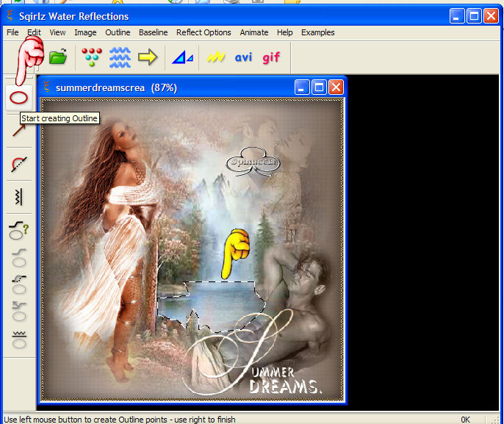Screen dimensions: 504x424
Task: Run animation with yellow zigzag icon
Action: pos(216,57)
